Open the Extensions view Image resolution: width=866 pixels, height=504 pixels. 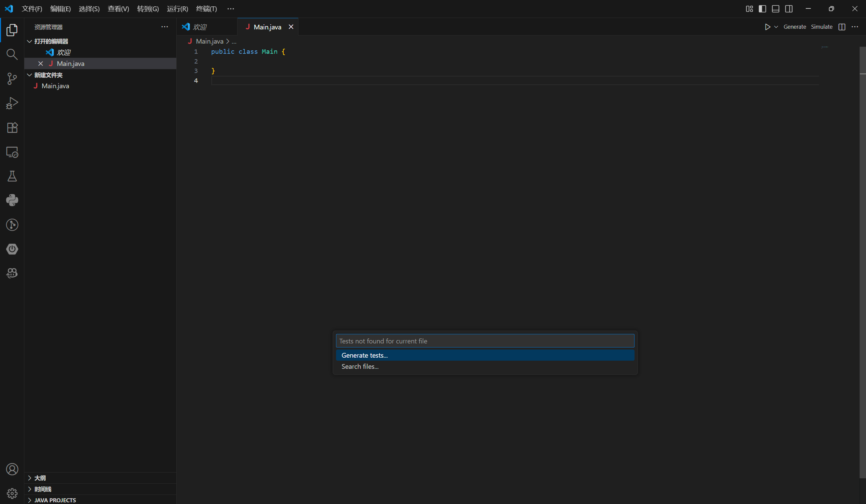[12, 127]
